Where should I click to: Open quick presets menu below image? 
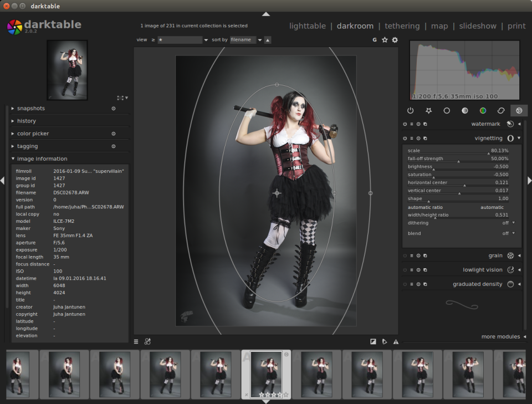coord(136,341)
